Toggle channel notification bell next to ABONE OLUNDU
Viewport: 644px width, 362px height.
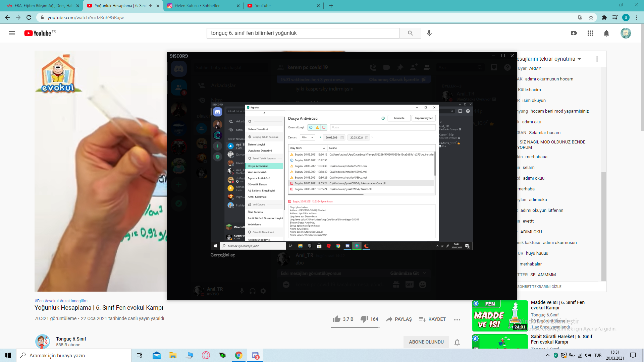click(457, 342)
